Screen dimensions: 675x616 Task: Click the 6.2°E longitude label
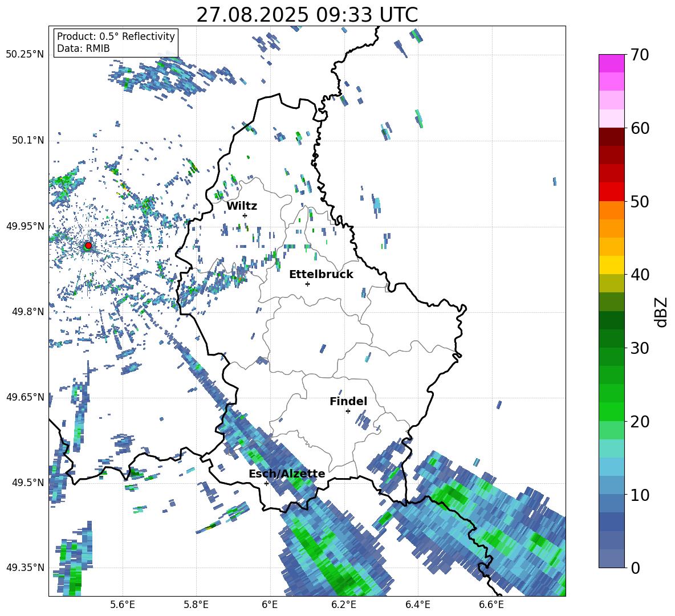coord(344,605)
